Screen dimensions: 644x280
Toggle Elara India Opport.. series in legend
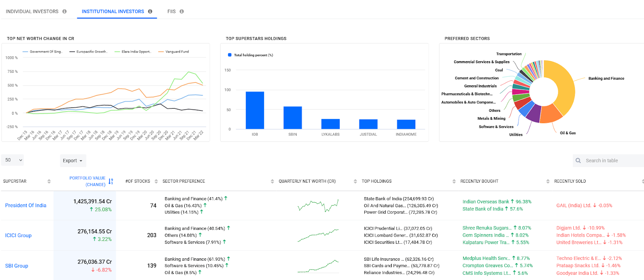[133, 52]
